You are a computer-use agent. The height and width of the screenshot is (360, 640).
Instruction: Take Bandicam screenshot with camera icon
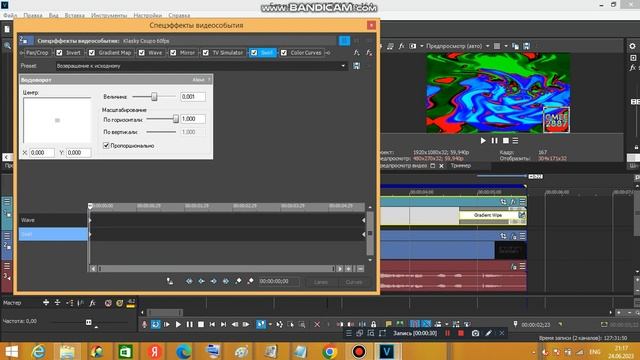(475, 333)
